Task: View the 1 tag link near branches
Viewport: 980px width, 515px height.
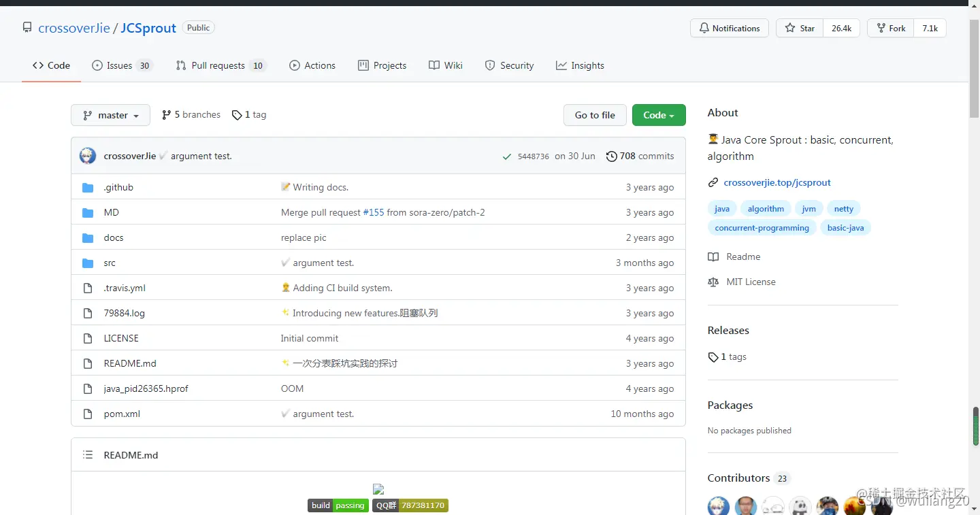Action: coord(249,115)
